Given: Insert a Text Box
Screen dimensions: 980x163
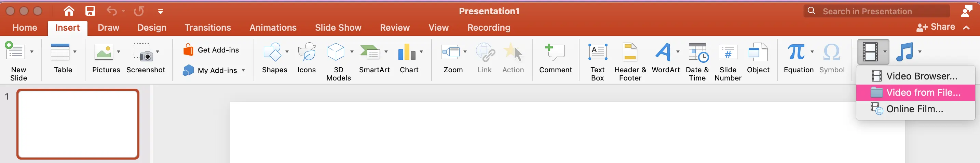Looking at the screenshot, I should (x=597, y=62).
